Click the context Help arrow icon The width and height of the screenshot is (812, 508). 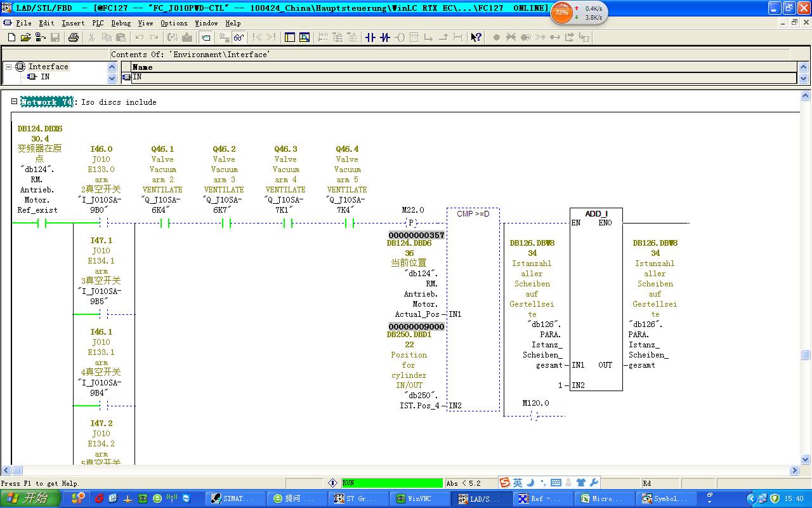476,37
